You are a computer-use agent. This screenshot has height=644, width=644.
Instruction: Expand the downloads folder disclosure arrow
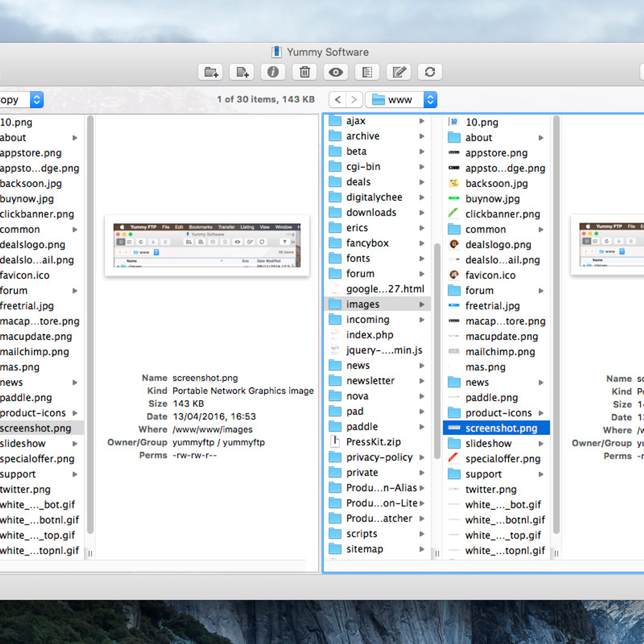pos(421,213)
